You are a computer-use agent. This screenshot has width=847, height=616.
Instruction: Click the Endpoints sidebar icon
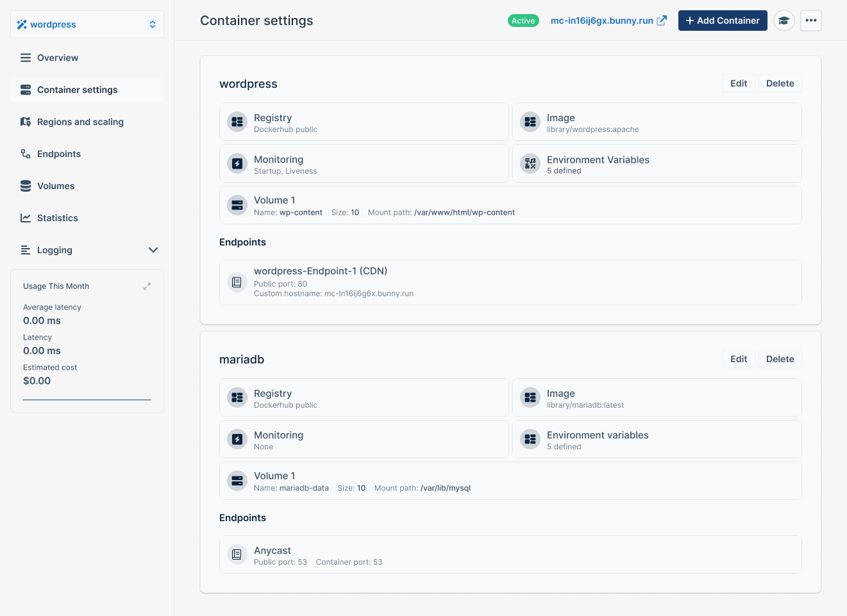pyautogui.click(x=25, y=154)
